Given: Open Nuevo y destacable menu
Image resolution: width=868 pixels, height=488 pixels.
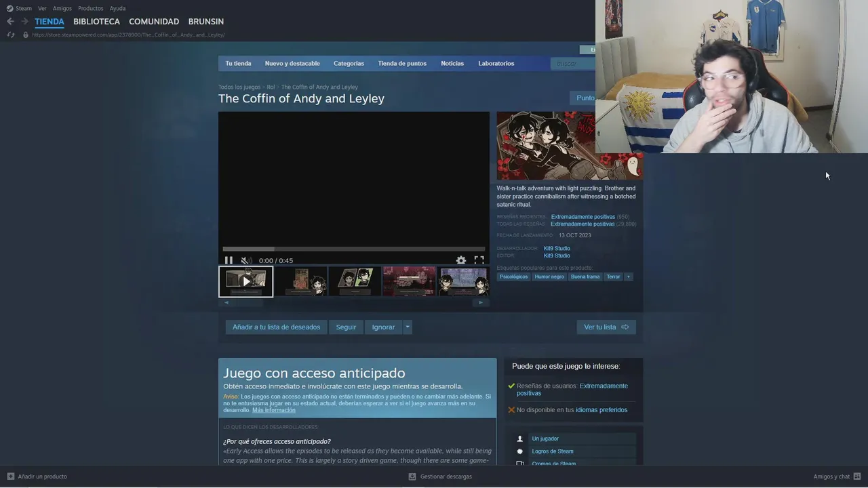Looking at the screenshot, I should point(292,63).
